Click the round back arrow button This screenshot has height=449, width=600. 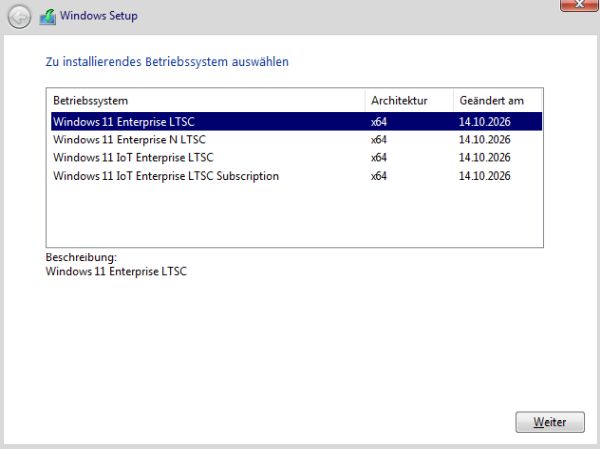pyautogui.click(x=19, y=16)
